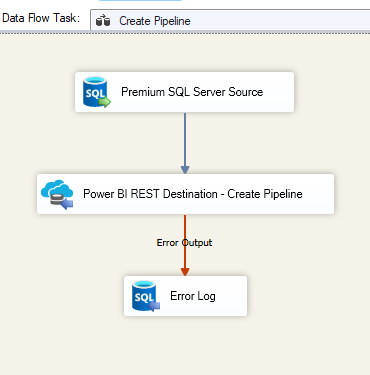The height and width of the screenshot is (375, 370).
Task: Click the data flow icon beside Create Pipeline
Action: coord(103,21)
